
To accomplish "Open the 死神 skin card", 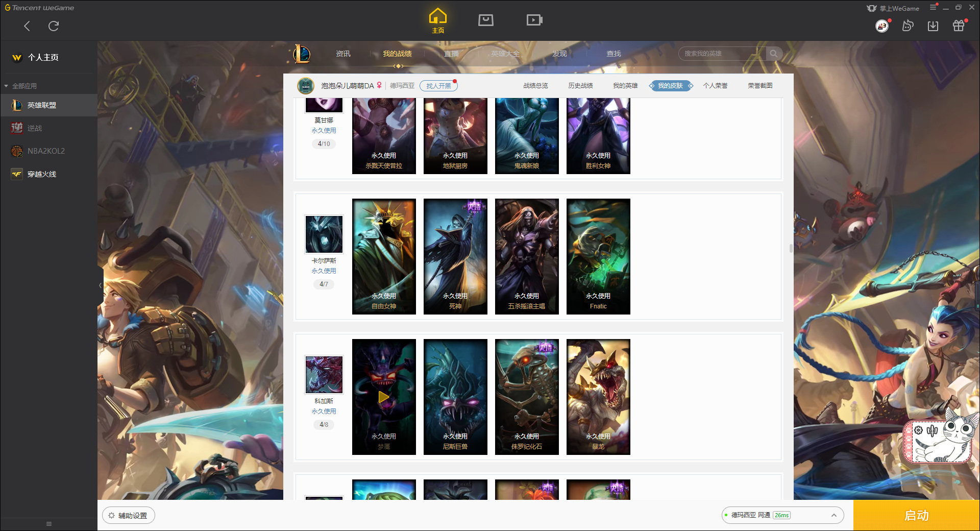I will (x=455, y=256).
